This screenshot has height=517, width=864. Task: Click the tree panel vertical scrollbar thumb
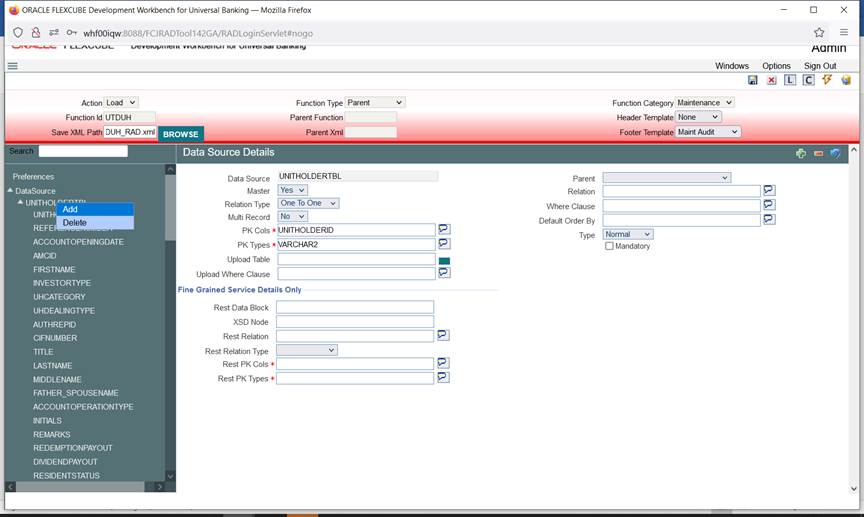pyautogui.click(x=170, y=208)
